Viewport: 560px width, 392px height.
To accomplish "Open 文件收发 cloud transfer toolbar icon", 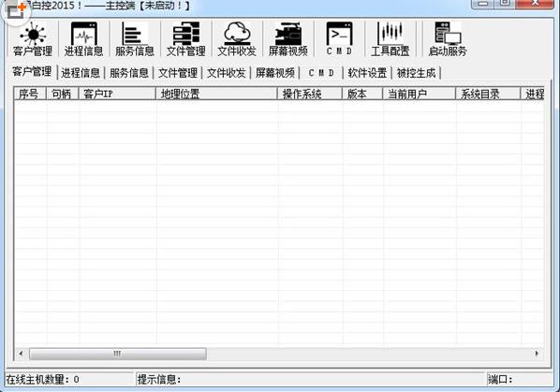I will 237,39.
